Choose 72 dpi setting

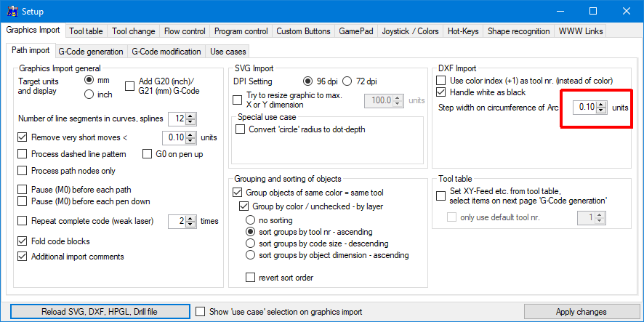click(347, 81)
